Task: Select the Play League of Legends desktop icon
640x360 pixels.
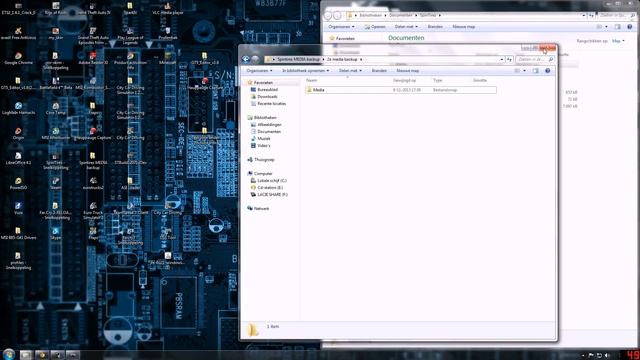Action: tap(130, 36)
